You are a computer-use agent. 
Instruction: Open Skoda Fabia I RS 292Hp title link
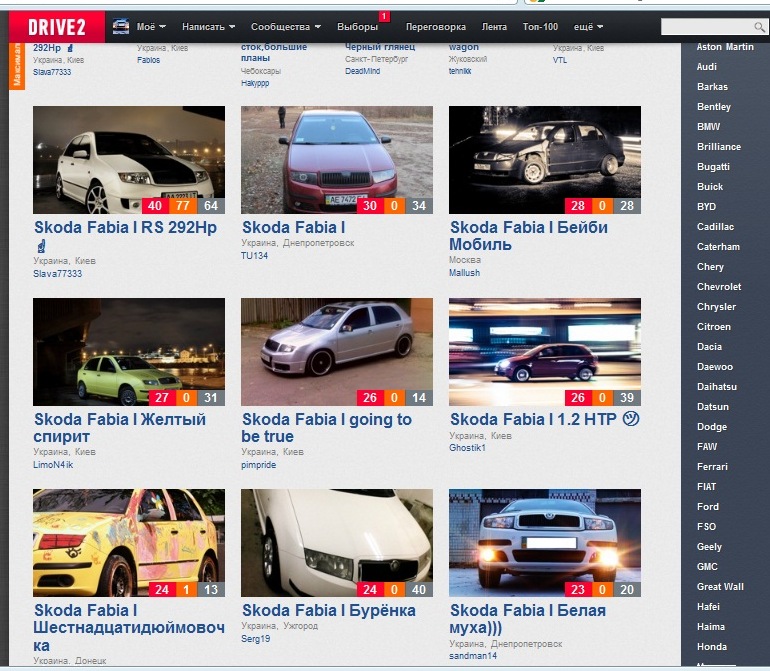click(x=125, y=228)
